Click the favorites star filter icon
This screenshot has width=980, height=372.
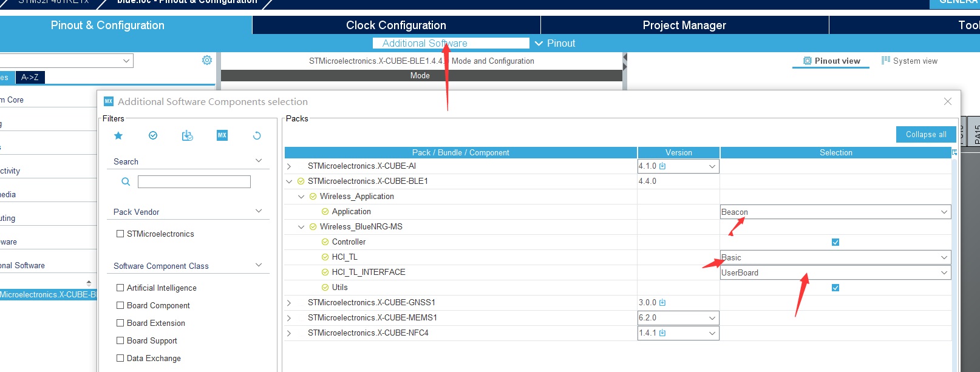(x=118, y=135)
